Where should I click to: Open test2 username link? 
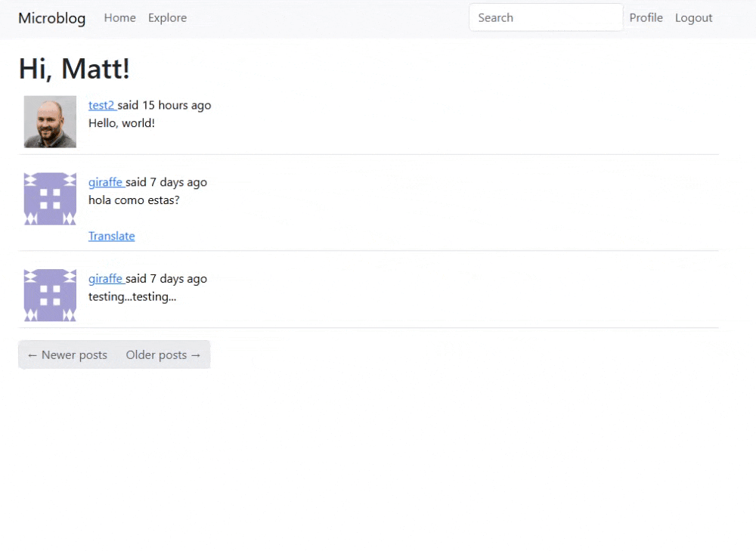tap(101, 105)
